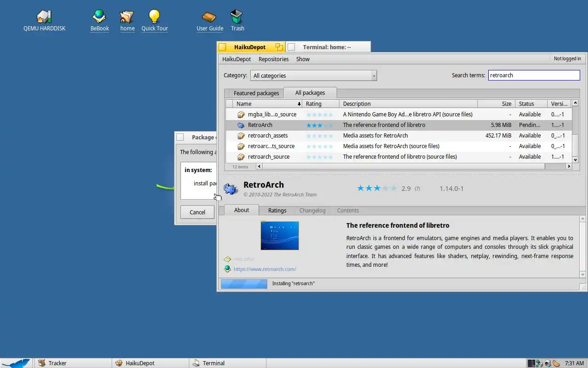Image resolution: width=588 pixels, height=368 pixels.
Task: Click the Changelog tab
Action: (312, 210)
